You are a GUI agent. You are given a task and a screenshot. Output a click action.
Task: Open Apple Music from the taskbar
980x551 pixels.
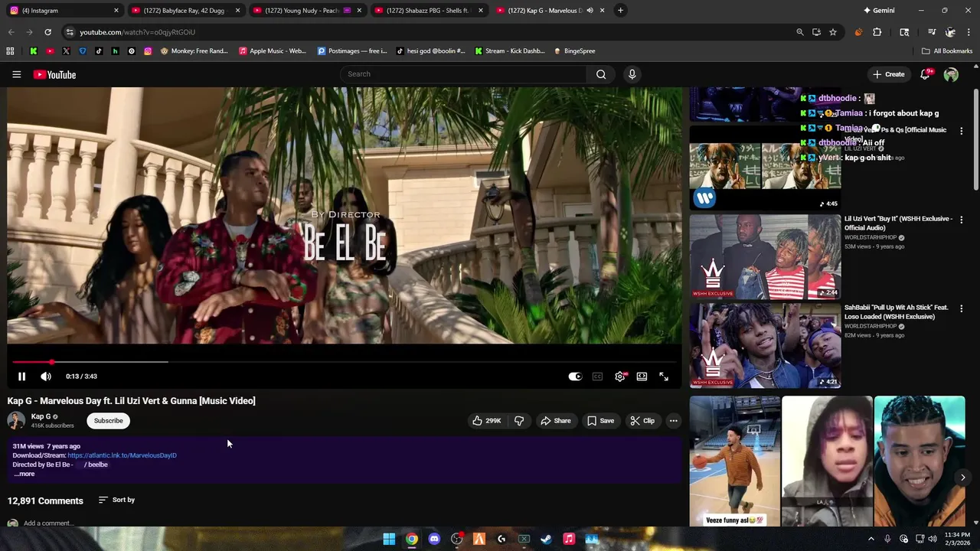(569, 539)
